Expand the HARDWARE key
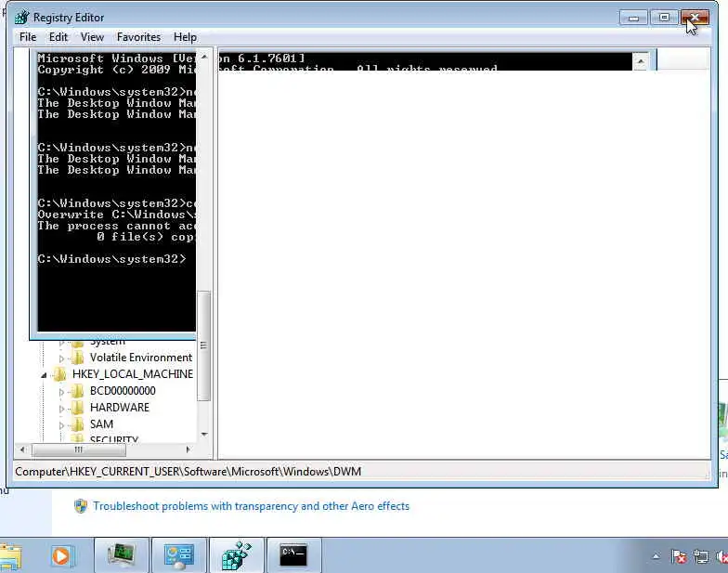The image size is (728, 573). pyautogui.click(x=61, y=409)
